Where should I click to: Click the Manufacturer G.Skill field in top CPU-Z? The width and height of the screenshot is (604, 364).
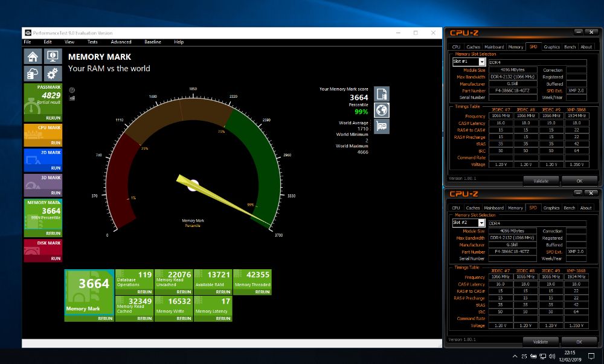513,84
